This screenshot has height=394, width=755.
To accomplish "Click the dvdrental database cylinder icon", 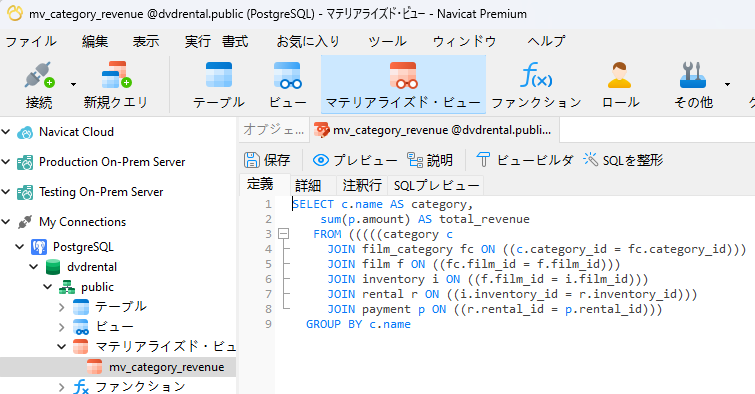I will (x=52, y=267).
